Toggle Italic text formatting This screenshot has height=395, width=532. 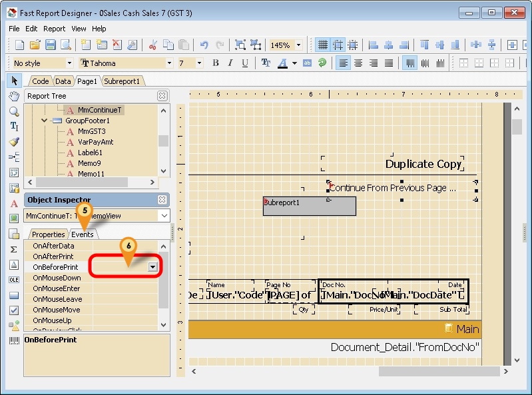point(230,63)
